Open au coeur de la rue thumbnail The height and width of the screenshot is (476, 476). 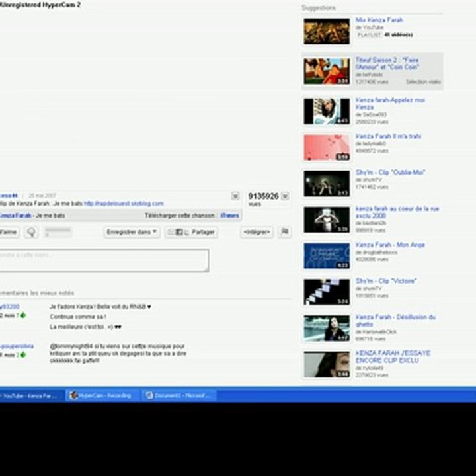pos(327,219)
